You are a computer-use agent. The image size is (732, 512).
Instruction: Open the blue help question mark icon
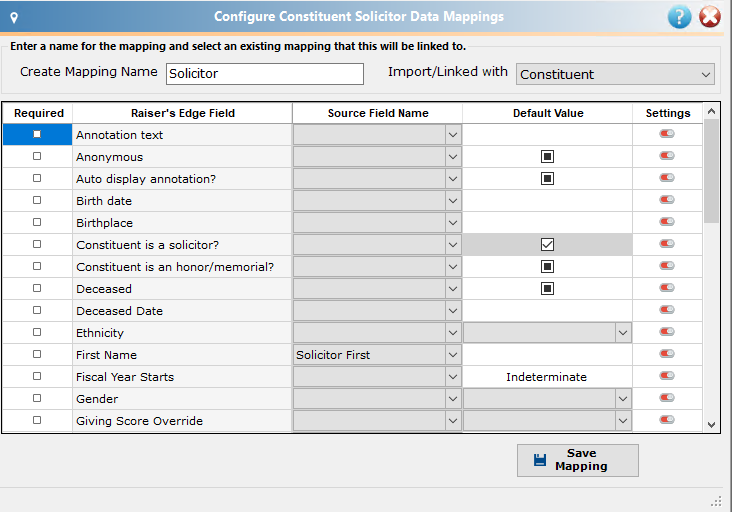point(679,17)
